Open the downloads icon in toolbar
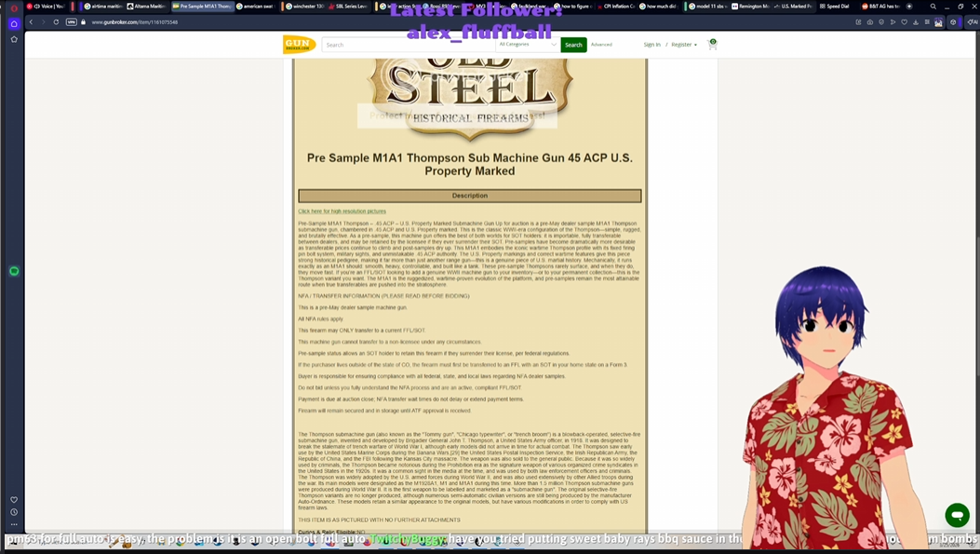Viewport: 980px width, 554px height. (x=916, y=22)
